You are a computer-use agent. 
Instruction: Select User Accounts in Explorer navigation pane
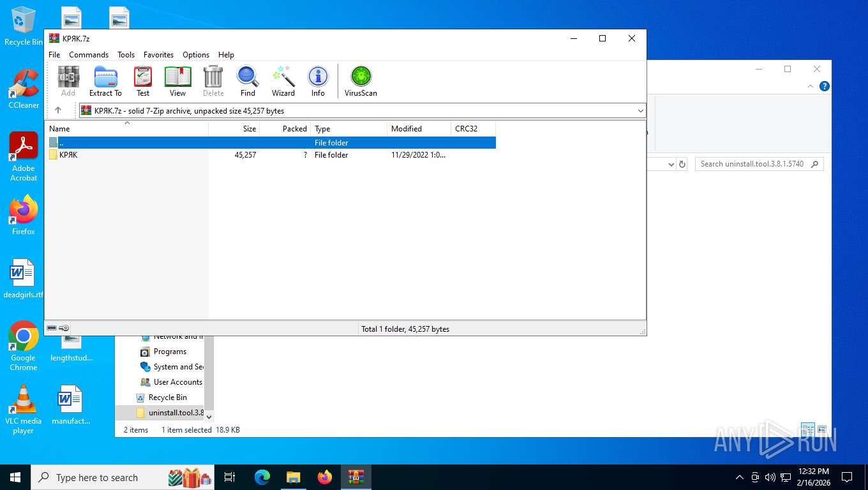[x=171, y=382]
